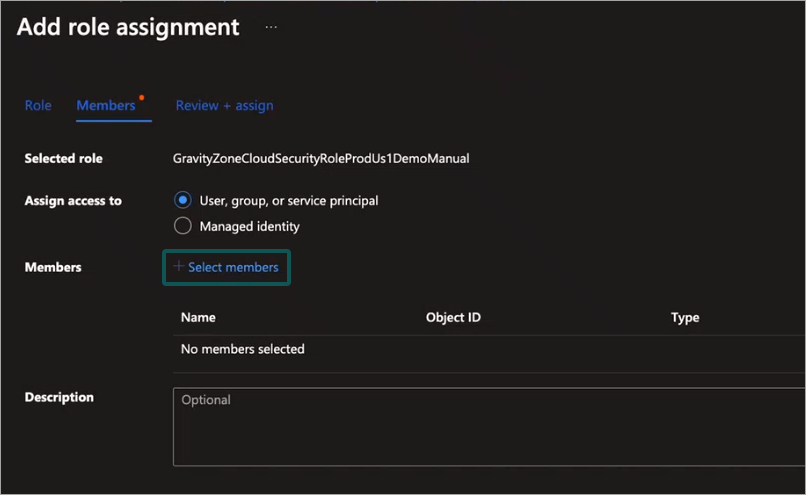Click the 'No members selected' table row
This screenshot has height=495, width=806.
pyautogui.click(x=243, y=349)
